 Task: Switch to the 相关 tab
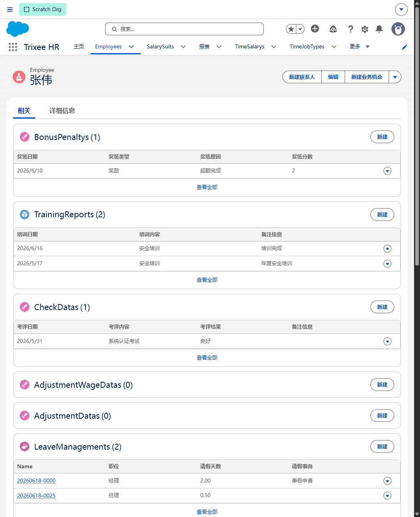coord(24,111)
